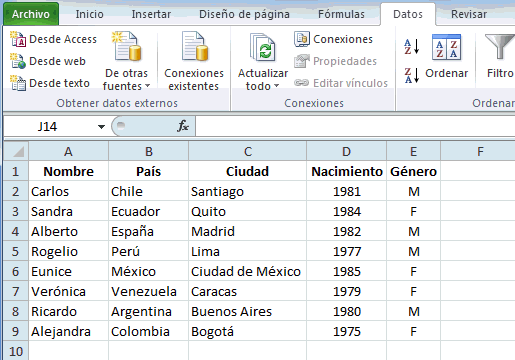Image resolution: width=515 pixels, height=360 pixels.
Task: Click in the formula bar input
Action: click(x=355, y=126)
